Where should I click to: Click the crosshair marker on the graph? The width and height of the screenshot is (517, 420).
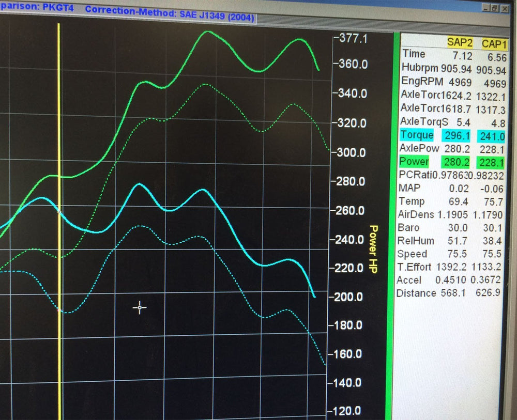pyautogui.click(x=140, y=308)
